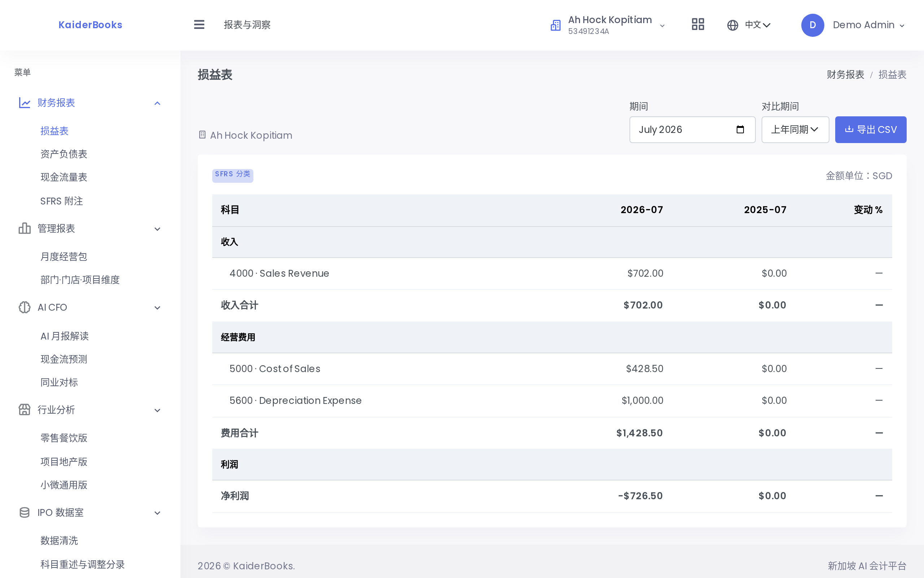The width and height of the screenshot is (924, 578).
Task: Click the 导出 CSV button
Action: [871, 130]
